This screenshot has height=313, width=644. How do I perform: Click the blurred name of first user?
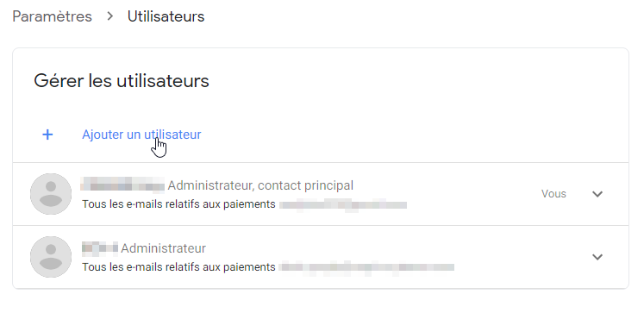click(122, 185)
